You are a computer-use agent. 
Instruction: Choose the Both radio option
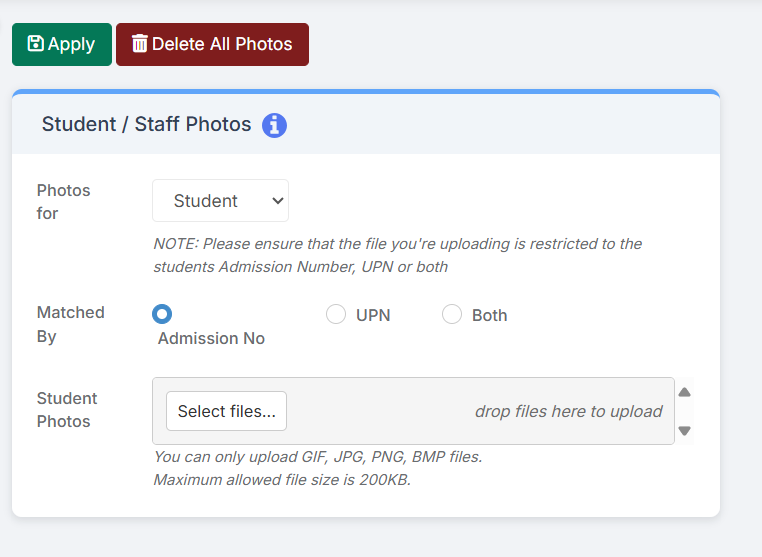point(451,314)
